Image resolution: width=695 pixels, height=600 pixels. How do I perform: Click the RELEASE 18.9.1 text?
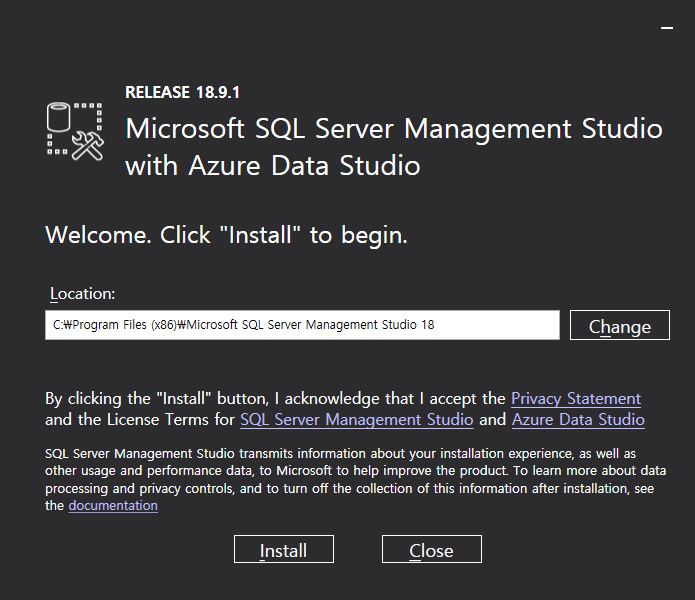click(x=182, y=93)
